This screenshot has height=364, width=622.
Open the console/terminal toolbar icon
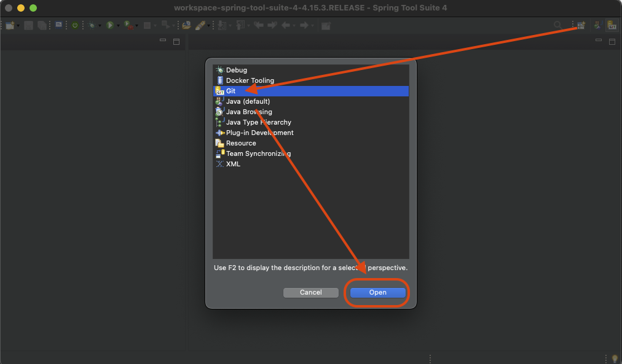59,25
